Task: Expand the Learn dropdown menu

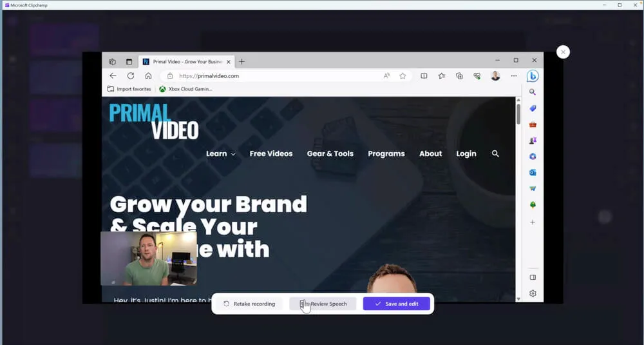Action: pyautogui.click(x=220, y=153)
